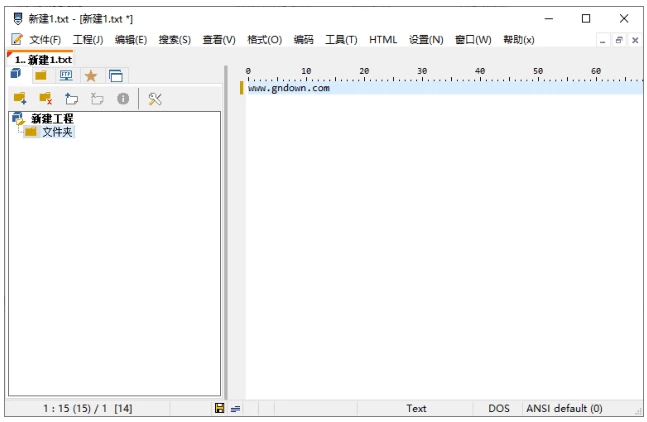Screen dimensions: 647x422
Task: Select the project cube panel tab
Action: 17,75
